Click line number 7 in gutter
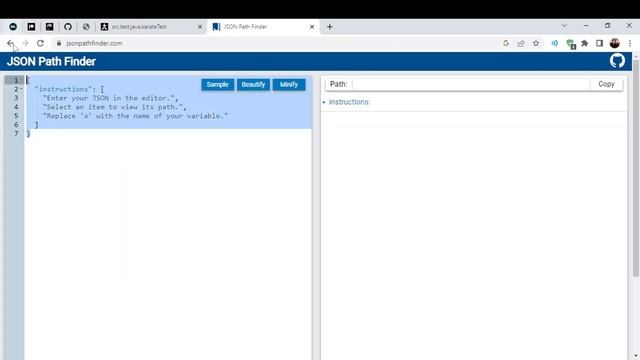The height and width of the screenshot is (360, 640). (16, 133)
